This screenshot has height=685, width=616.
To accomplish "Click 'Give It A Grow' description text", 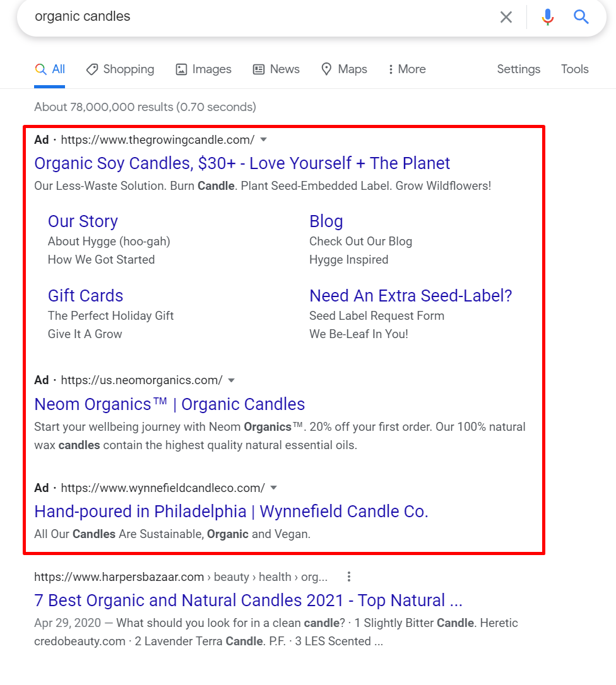I will (85, 334).
